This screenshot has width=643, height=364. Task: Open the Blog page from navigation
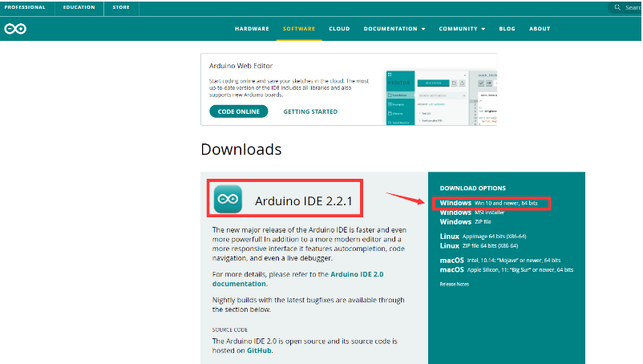click(x=507, y=29)
